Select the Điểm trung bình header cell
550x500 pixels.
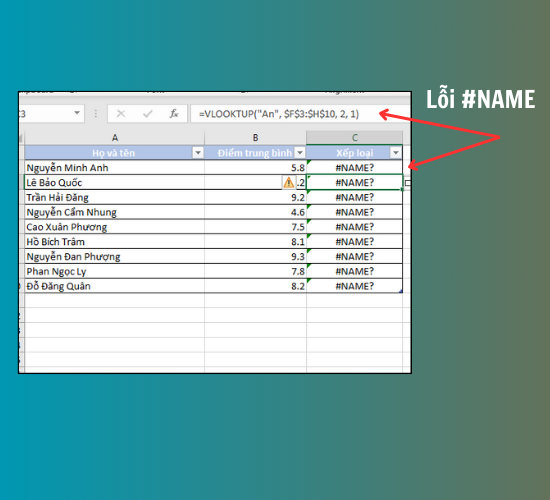[255, 153]
